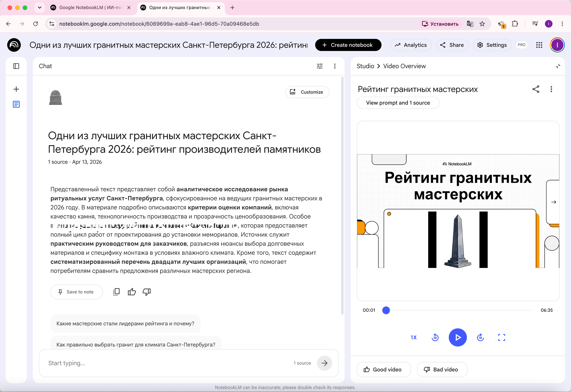This screenshot has width=571, height=392.
Task: Click the chat panel vertical scrollbar
Action: tap(342, 195)
